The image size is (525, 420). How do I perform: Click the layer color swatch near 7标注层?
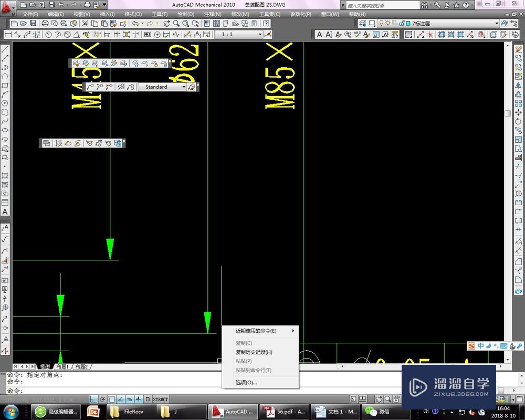(x=407, y=23)
